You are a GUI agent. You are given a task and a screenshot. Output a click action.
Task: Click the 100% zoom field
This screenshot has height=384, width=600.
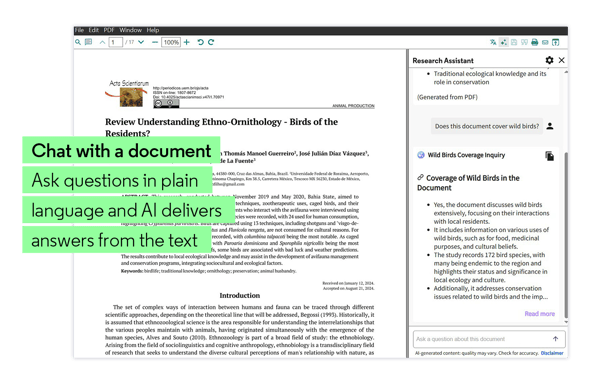[x=171, y=42]
